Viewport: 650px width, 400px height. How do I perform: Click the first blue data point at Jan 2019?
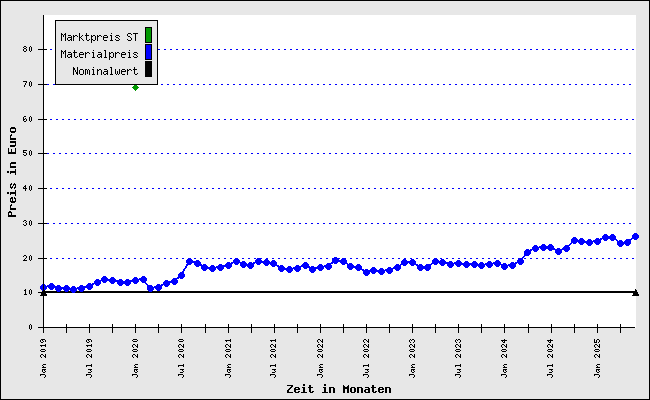tap(44, 287)
